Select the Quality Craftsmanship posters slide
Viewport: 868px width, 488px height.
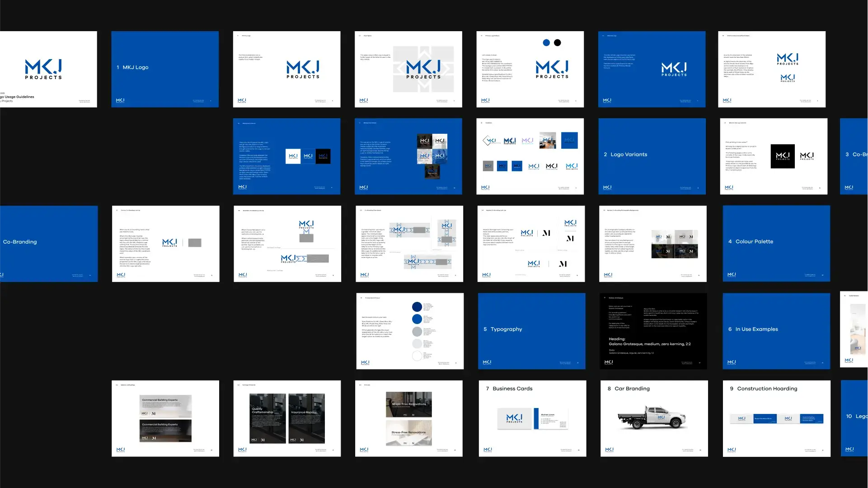[x=286, y=418]
